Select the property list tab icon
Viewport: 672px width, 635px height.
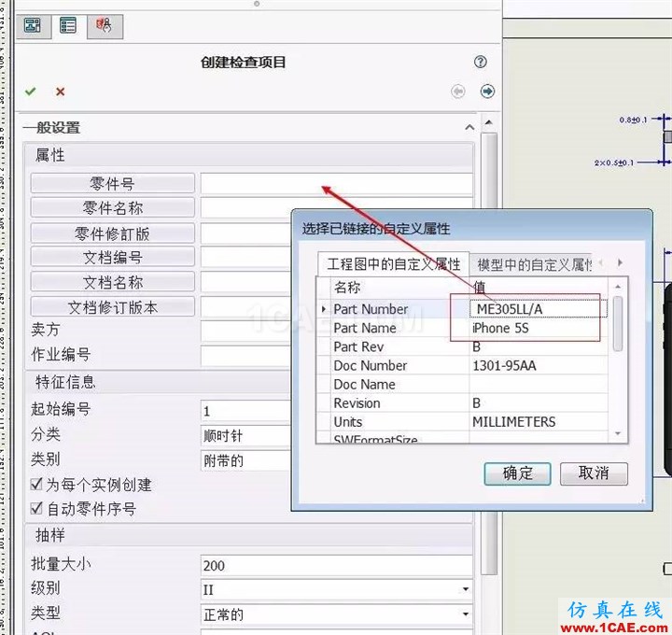[68, 26]
